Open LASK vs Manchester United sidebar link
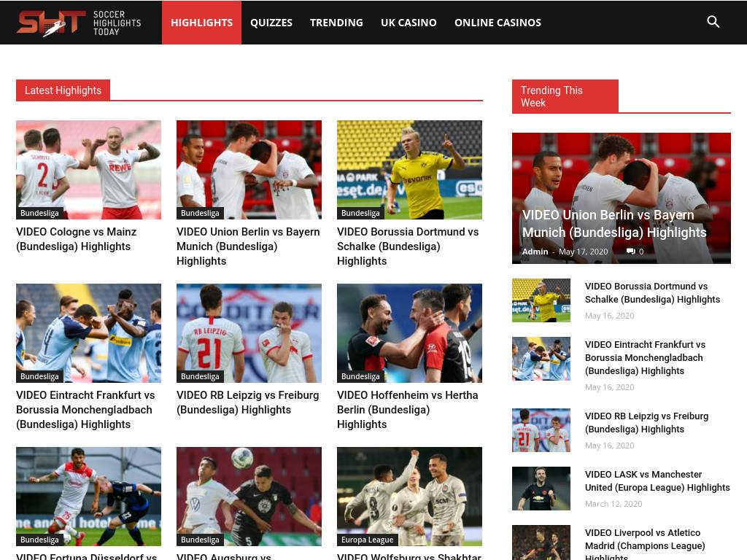 [x=657, y=481]
